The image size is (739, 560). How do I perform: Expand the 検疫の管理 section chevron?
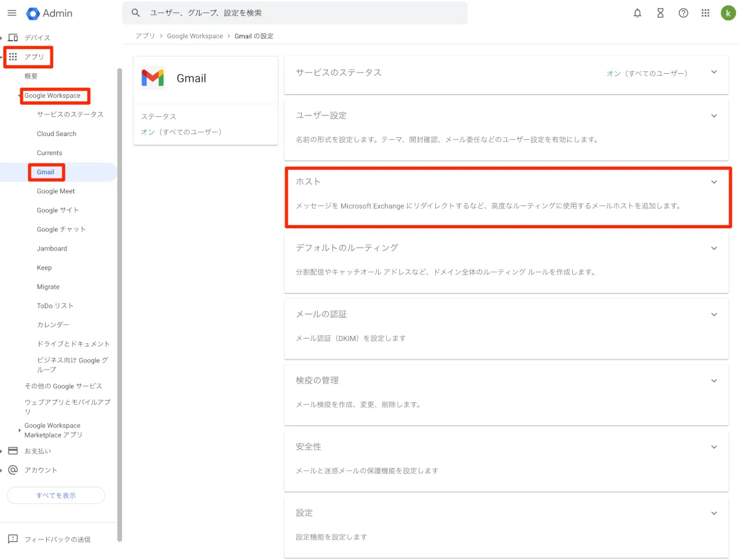click(x=714, y=380)
